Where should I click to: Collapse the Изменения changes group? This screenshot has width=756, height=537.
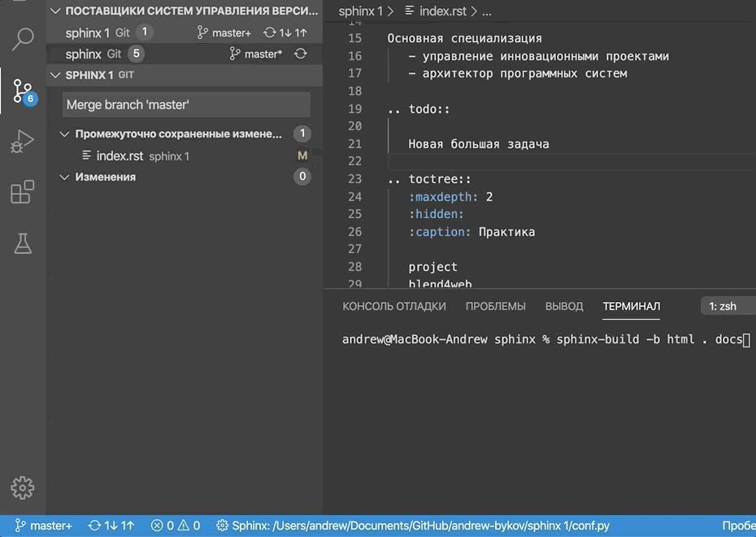65,177
